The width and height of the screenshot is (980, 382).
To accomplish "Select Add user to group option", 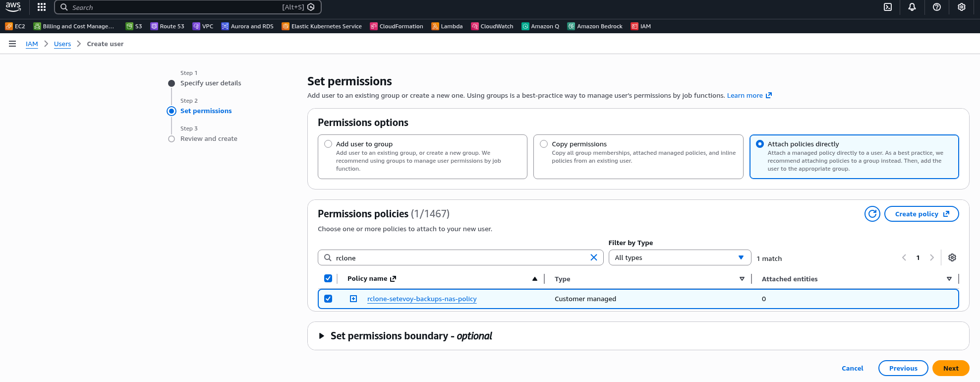I will point(328,144).
